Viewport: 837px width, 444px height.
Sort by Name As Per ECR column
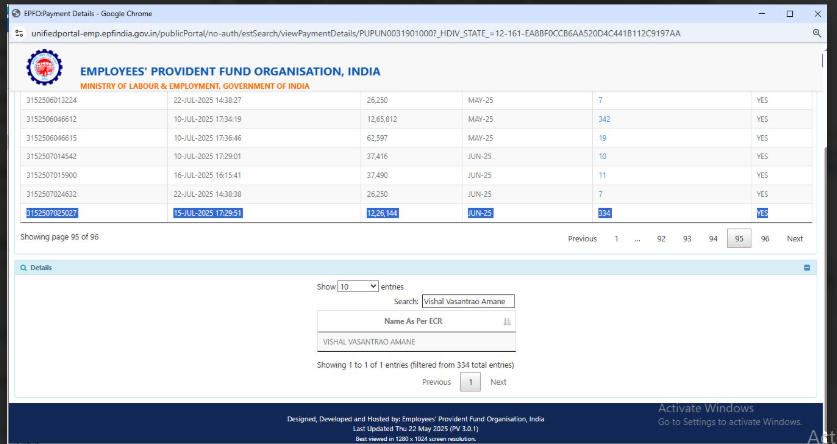coord(416,321)
